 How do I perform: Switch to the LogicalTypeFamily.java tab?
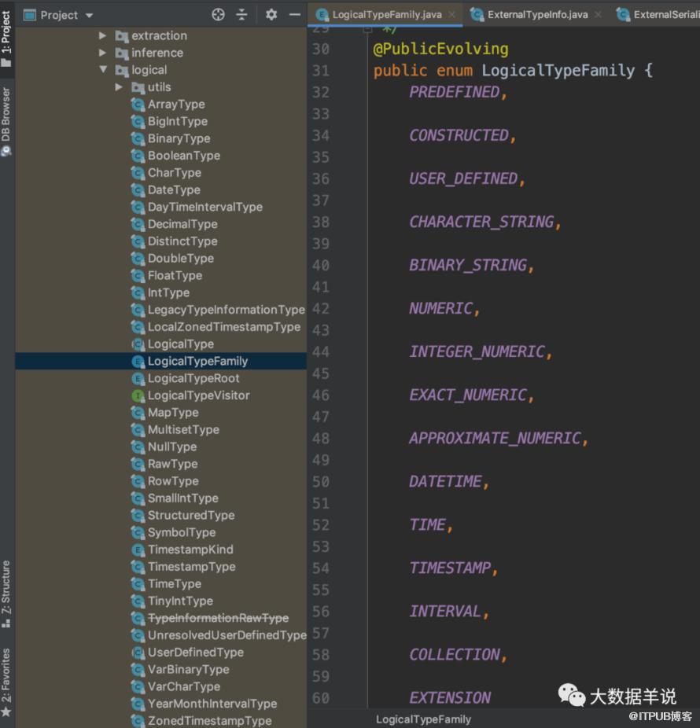386,14
